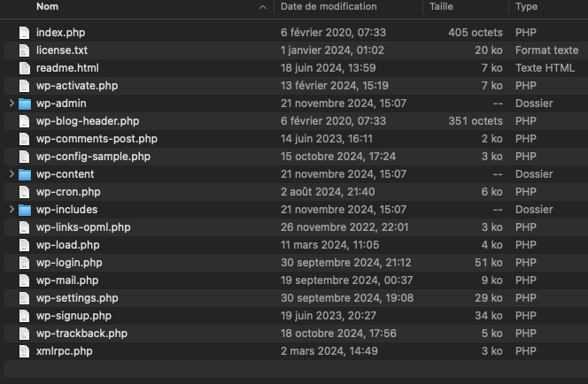Click the readme.html file icon
The height and width of the screenshot is (384, 588).
point(24,68)
